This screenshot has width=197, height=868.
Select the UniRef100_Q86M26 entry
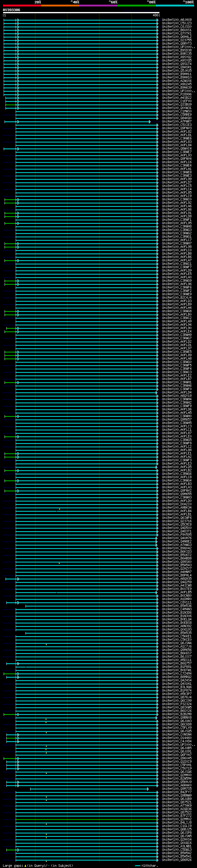click(177, 860)
